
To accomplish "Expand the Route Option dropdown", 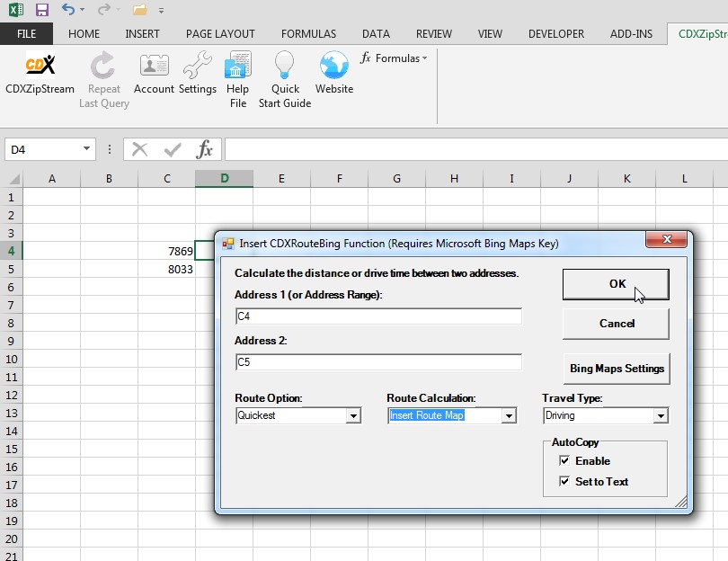I will tap(353, 415).
